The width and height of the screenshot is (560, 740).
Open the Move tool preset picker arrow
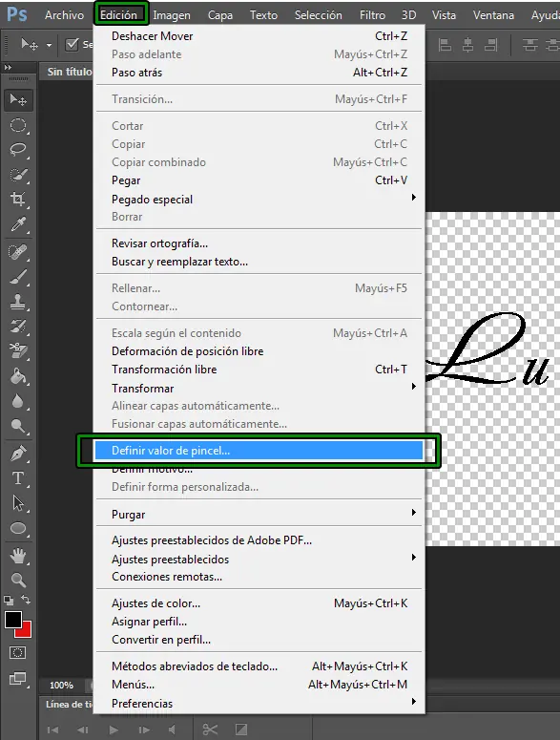[49, 45]
